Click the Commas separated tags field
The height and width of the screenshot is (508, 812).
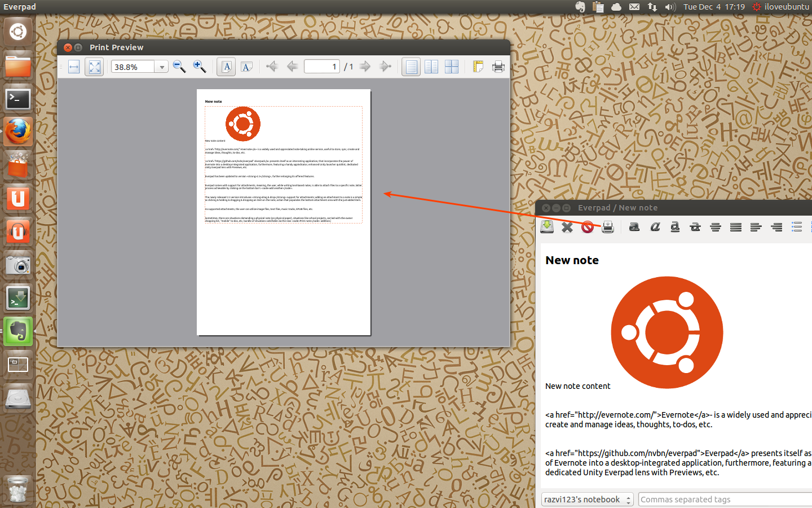[725, 500]
